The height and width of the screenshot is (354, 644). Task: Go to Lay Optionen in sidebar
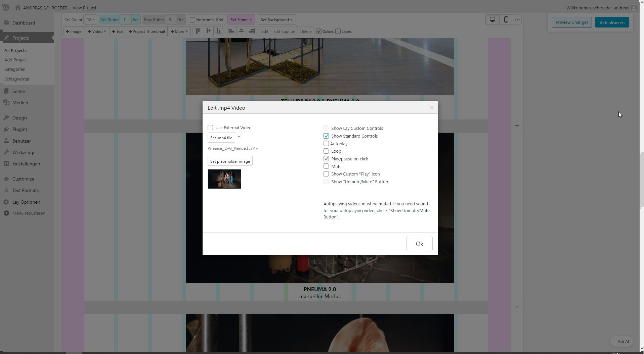coord(26,202)
